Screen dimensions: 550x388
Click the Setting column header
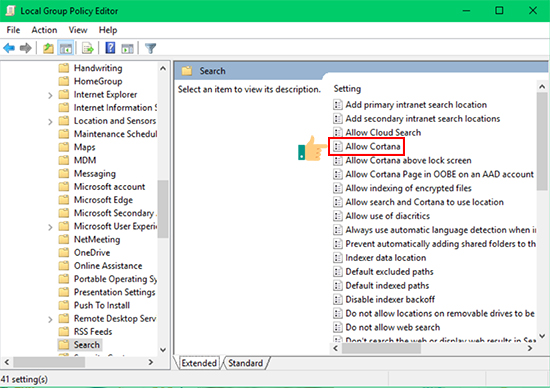pyautogui.click(x=347, y=89)
